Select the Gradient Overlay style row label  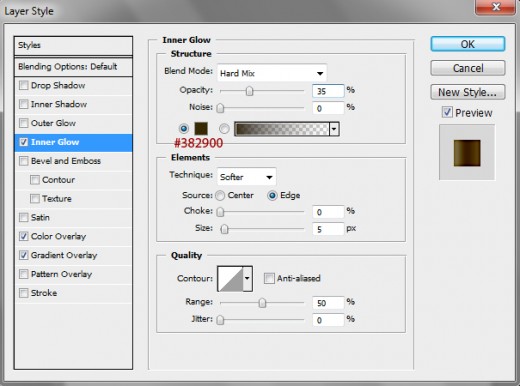point(64,255)
